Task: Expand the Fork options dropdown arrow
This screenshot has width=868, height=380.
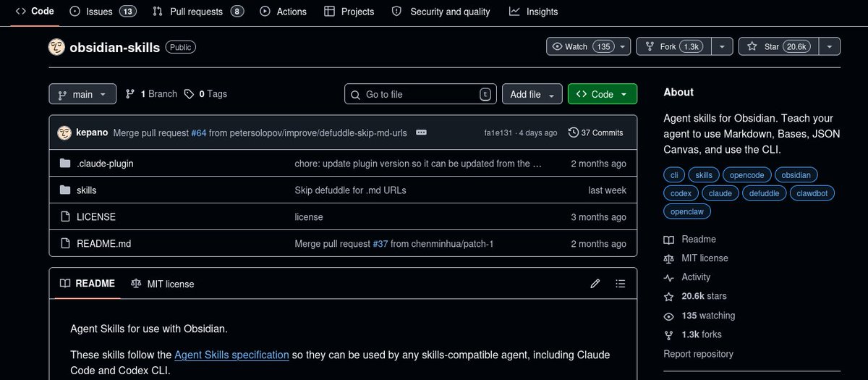Action: [722, 46]
